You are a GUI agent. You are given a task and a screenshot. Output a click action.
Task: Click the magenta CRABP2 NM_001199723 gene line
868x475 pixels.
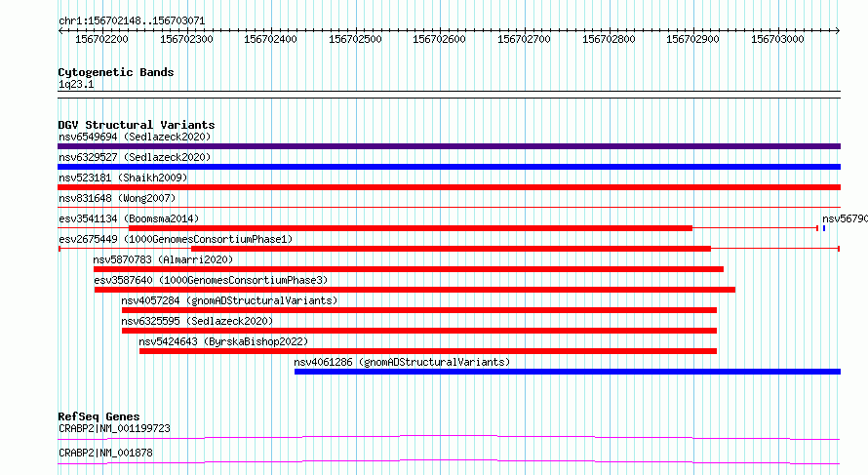click(x=449, y=438)
